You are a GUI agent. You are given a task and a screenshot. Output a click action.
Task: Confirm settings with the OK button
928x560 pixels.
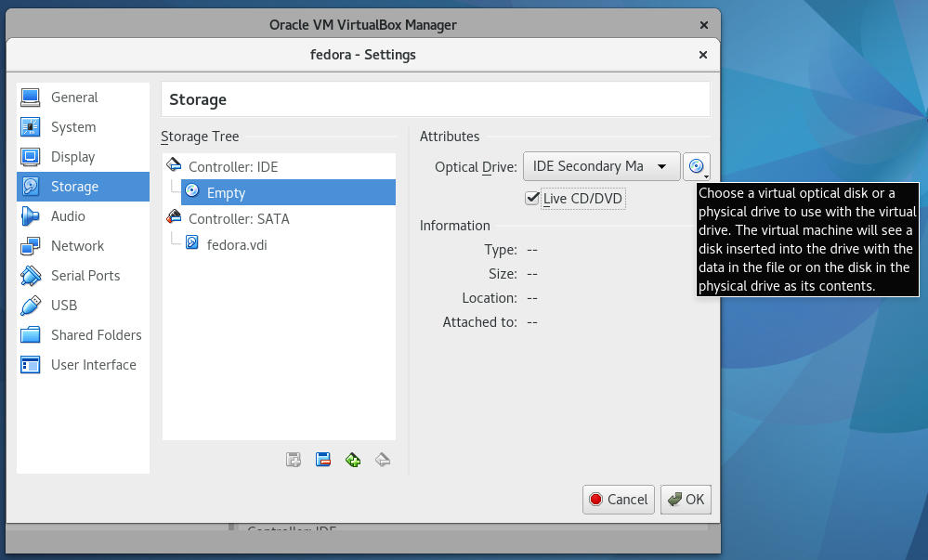686,500
